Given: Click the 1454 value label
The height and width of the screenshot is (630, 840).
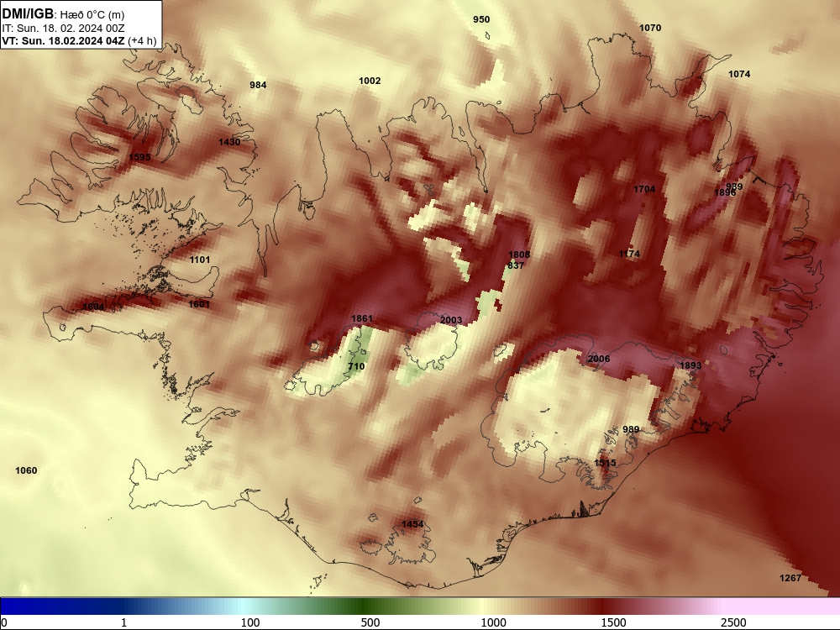Looking at the screenshot, I should pyautogui.click(x=412, y=524).
